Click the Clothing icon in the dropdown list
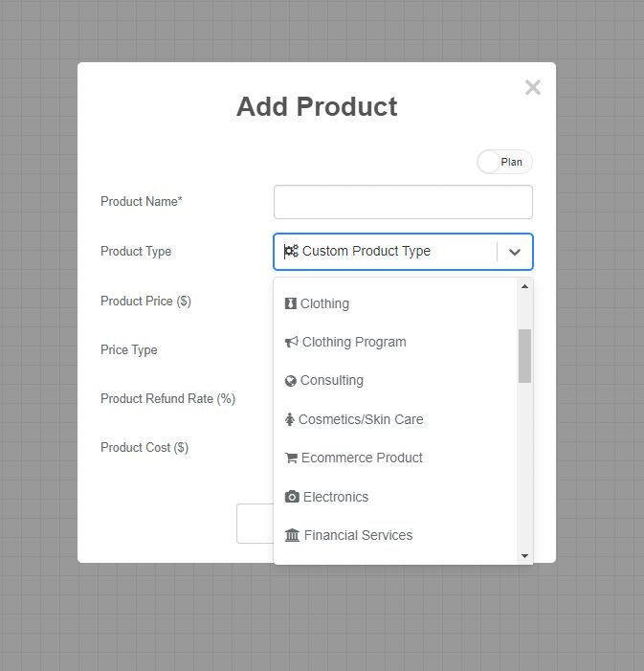644x671 pixels. tap(291, 303)
